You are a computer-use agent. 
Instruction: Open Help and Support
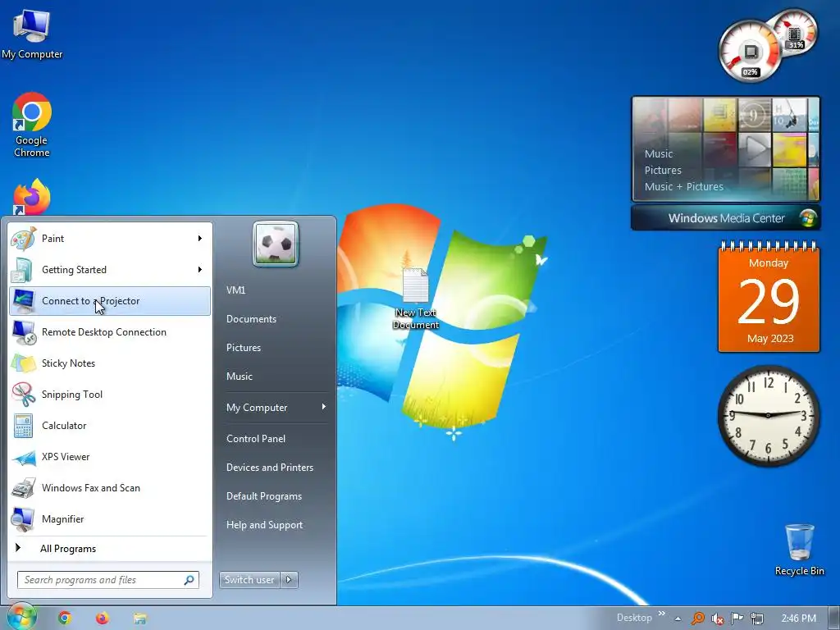(264, 525)
